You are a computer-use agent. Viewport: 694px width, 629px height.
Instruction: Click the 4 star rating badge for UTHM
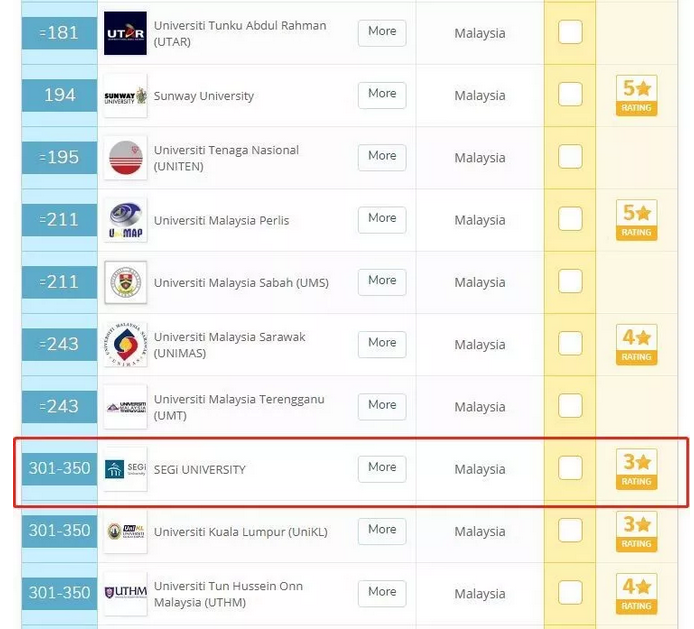pyautogui.click(x=636, y=593)
